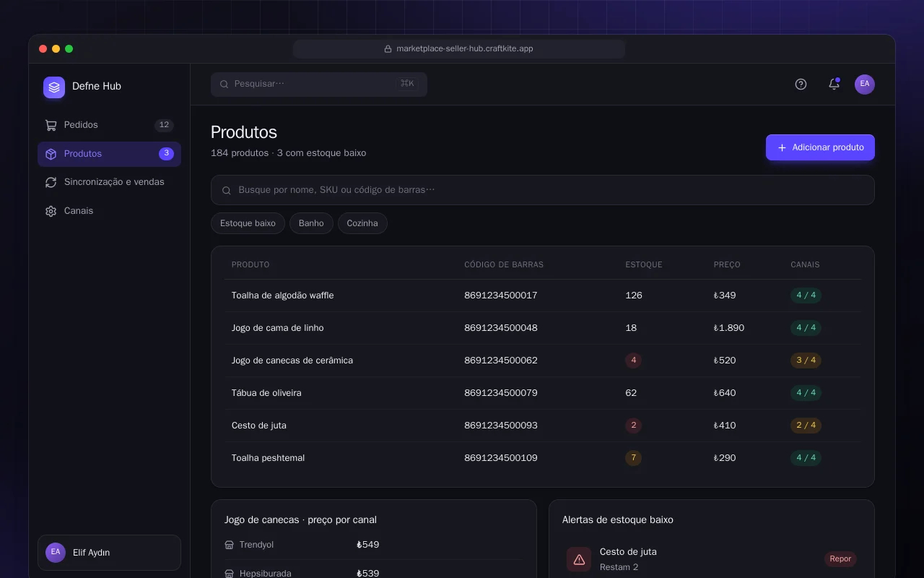The image size is (924, 578).
Task: Sort by CANAIS column header
Action: [x=805, y=264]
